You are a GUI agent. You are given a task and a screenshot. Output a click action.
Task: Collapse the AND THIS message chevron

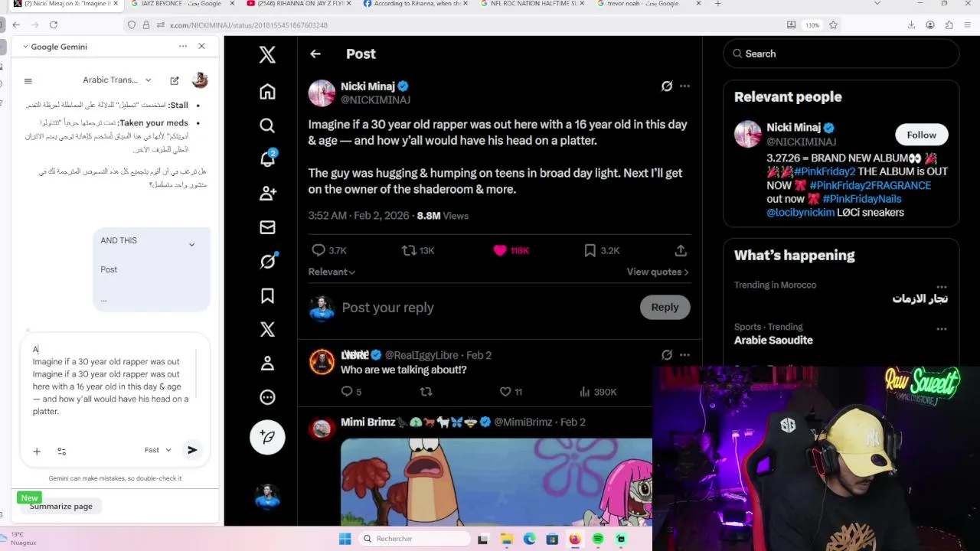(x=191, y=244)
